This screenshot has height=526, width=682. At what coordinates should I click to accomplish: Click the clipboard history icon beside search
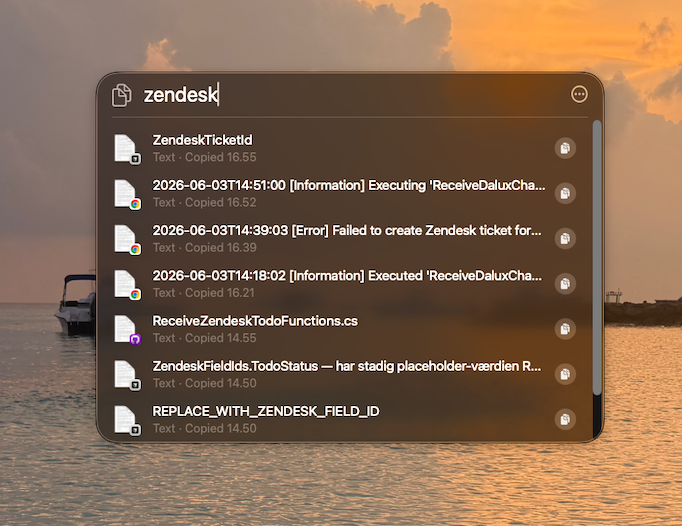tap(122, 95)
